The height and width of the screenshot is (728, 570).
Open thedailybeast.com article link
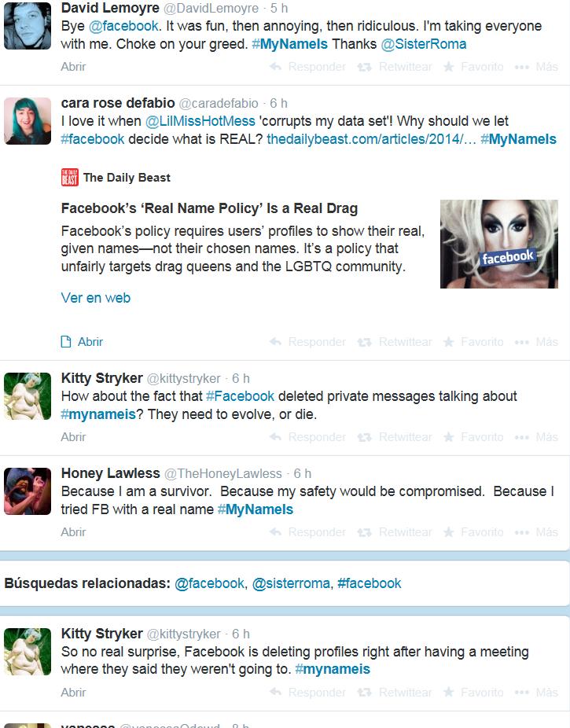[x=371, y=139]
